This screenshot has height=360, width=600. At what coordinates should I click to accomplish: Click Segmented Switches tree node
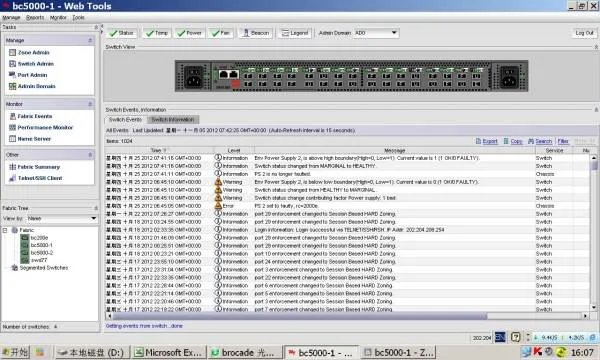click(x=43, y=268)
